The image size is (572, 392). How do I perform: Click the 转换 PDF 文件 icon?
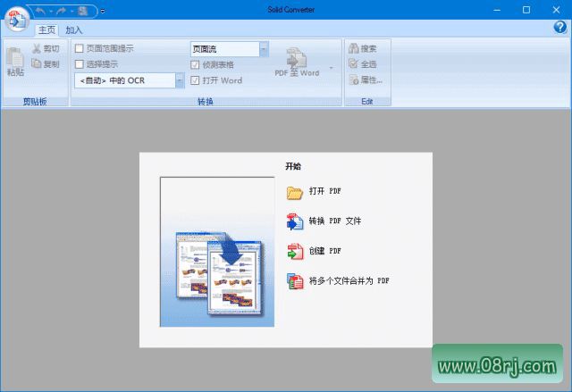pos(295,221)
